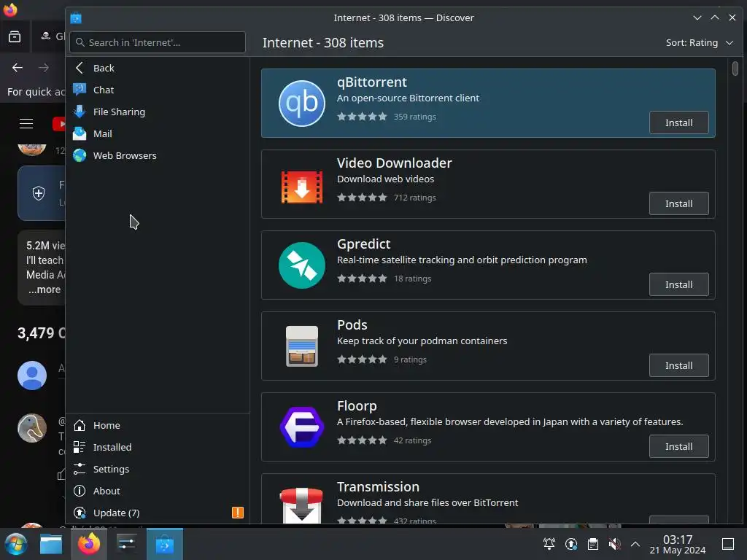This screenshot has width=747, height=560.
Task: Open the Update (7) page
Action: [158, 513]
